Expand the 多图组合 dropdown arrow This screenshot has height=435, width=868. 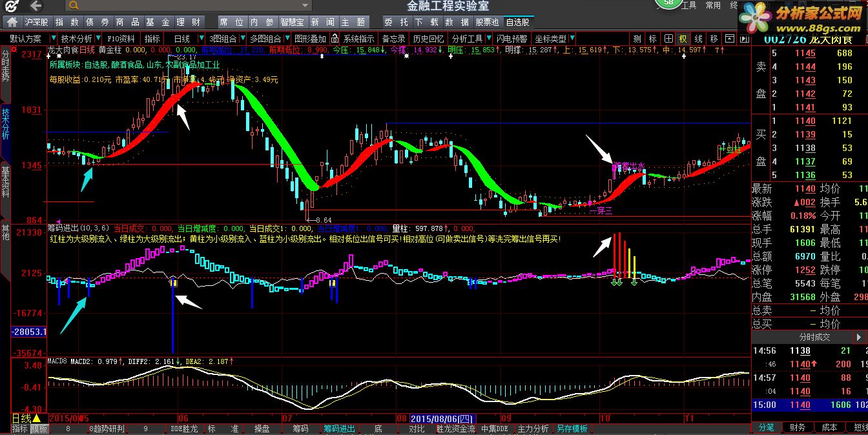286,39
